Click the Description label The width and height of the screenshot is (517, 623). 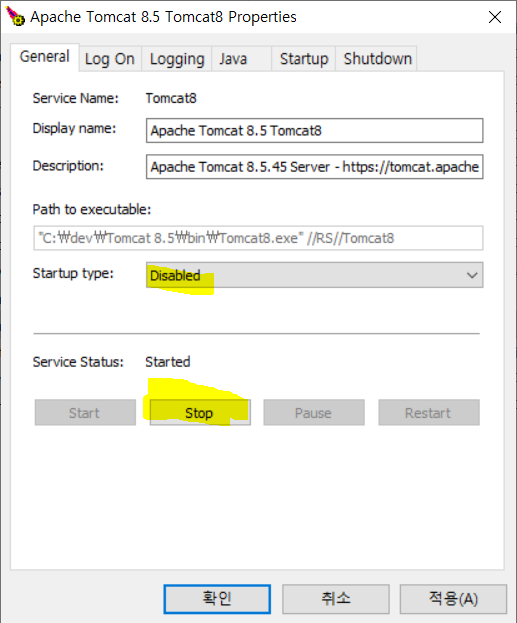point(68,166)
